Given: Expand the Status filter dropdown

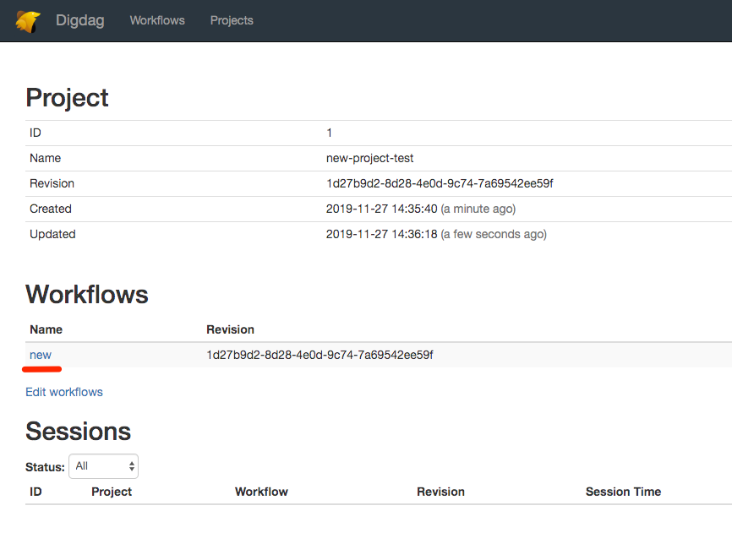Looking at the screenshot, I should tap(104, 466).
